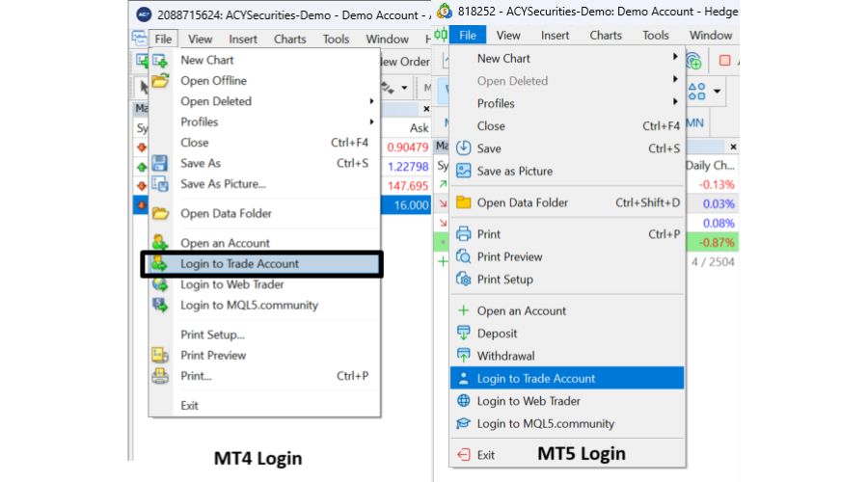Click the Login to Web Trader icon in MT4
The image size is (868, 482).
tap(161, 285)
